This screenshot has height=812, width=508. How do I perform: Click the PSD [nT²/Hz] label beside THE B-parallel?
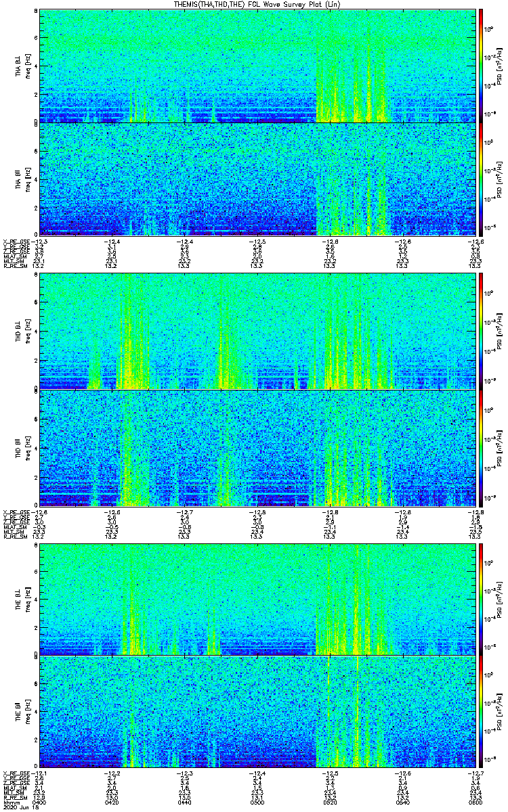click(500, 712)
